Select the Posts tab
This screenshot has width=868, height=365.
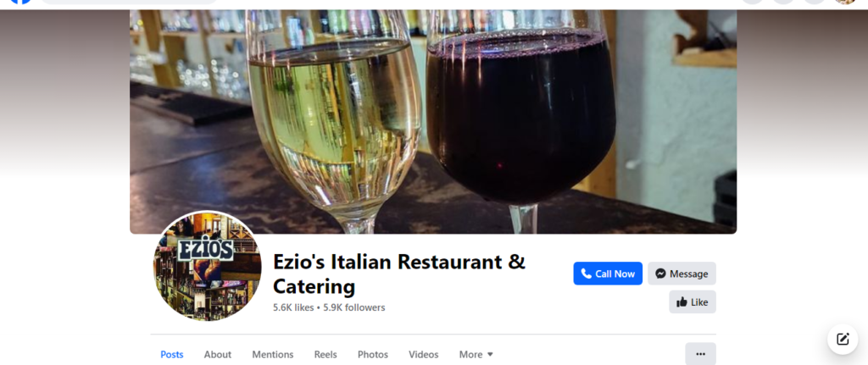click(171, 355)
